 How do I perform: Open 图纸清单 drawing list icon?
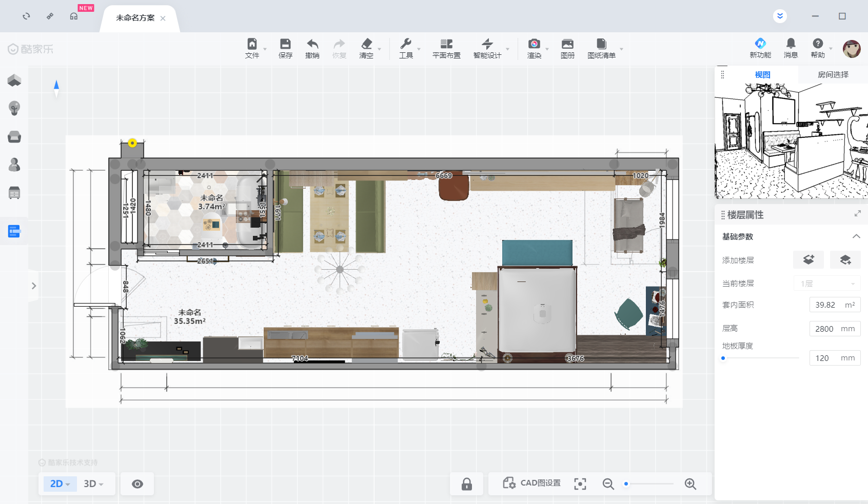[x=601, y=44]
